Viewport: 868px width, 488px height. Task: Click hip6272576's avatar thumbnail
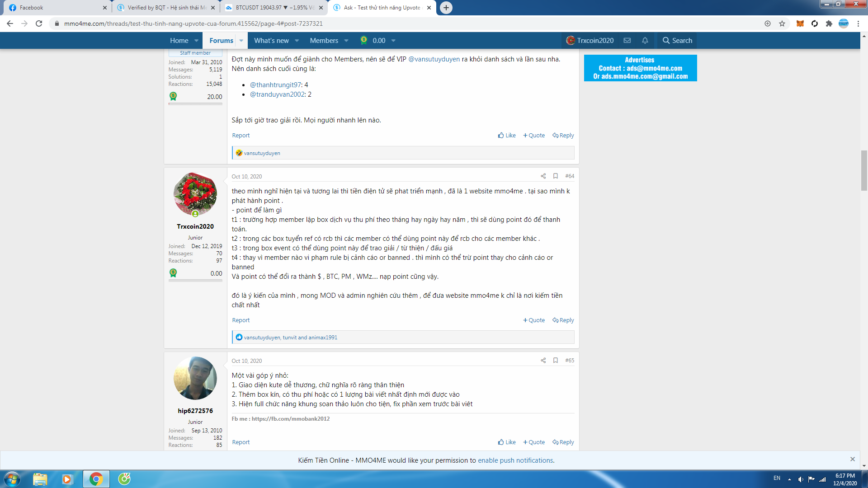pos(195,378)
